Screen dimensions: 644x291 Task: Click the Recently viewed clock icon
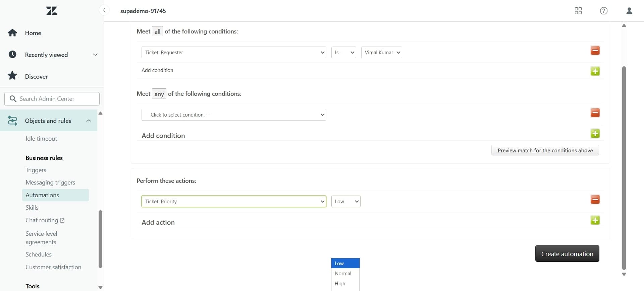12,55
